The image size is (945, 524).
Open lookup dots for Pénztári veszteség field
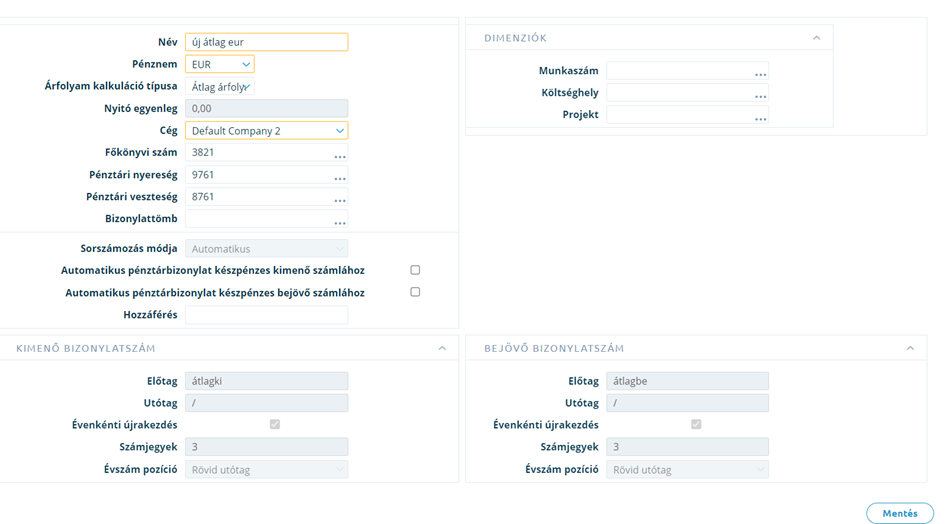click(x=340, y=200)
